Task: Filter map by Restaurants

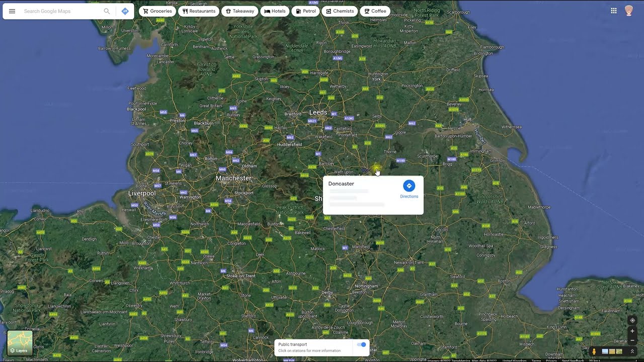Action: [x=199, y=11]
